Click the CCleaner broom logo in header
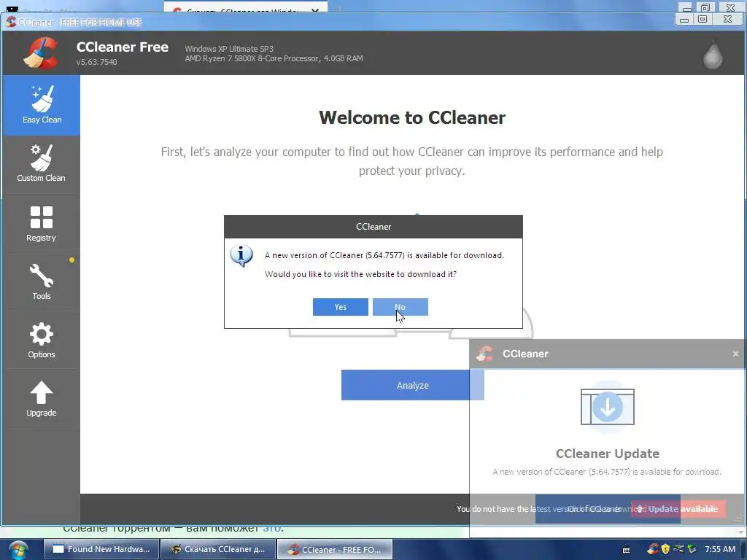 coord(41,53)
